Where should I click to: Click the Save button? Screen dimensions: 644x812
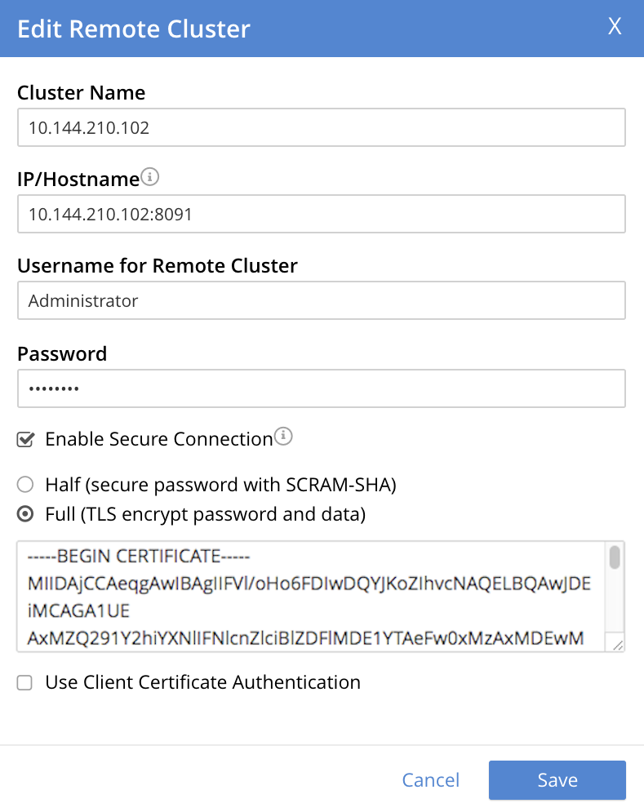click(x=557, y=780)
